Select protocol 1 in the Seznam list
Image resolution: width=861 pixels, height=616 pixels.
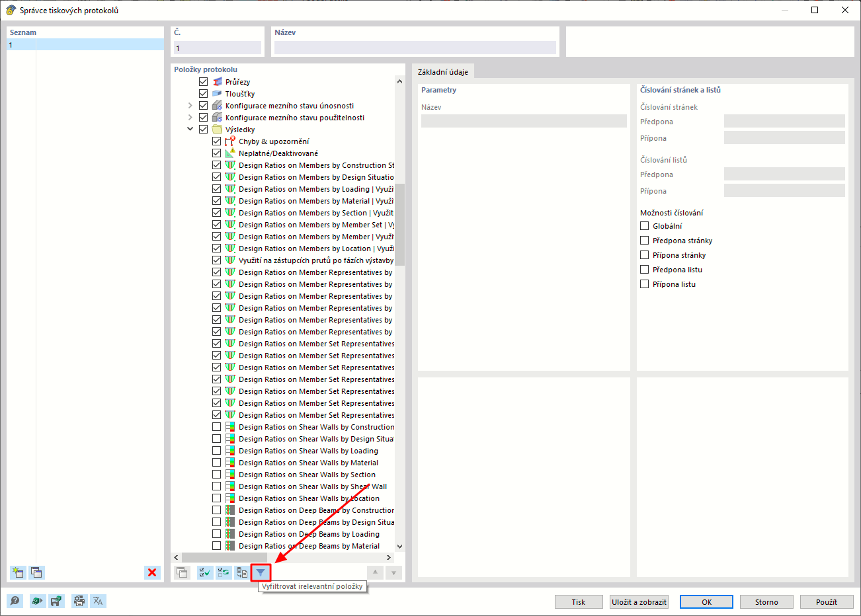(x=85, y=44)
